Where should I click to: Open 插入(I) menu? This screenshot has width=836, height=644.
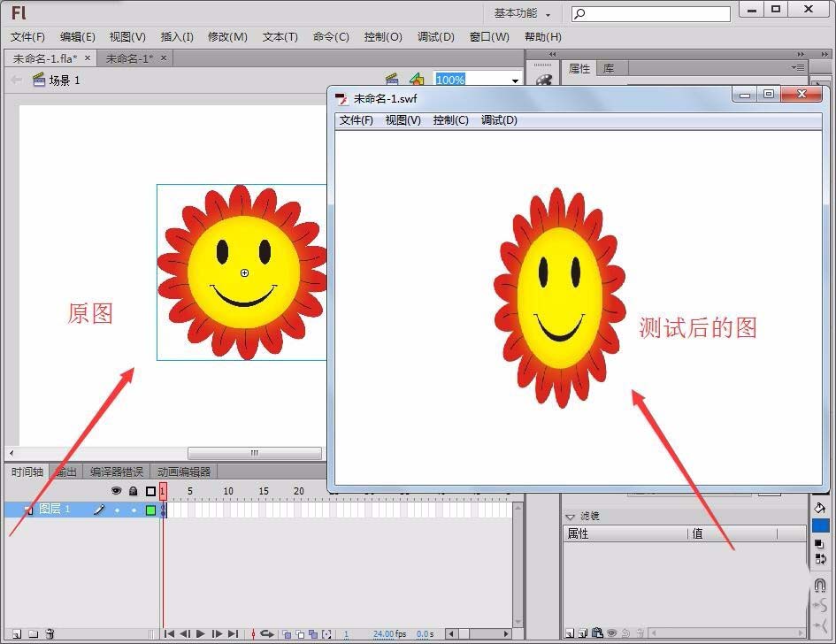click(x=177, y=37)
